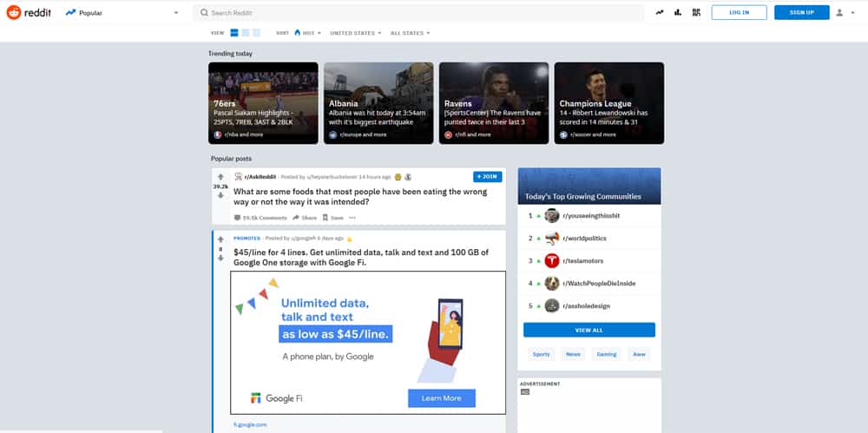Open the user profile menu dropdown
Viewport: 868px width, 433px height.
pos(845,12)
